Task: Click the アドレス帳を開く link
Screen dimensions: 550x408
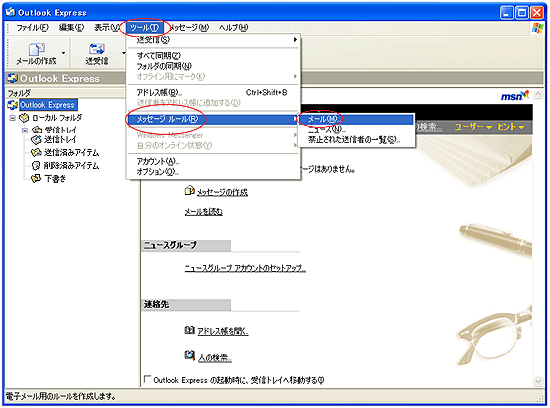Action: [x=223, y=331]
